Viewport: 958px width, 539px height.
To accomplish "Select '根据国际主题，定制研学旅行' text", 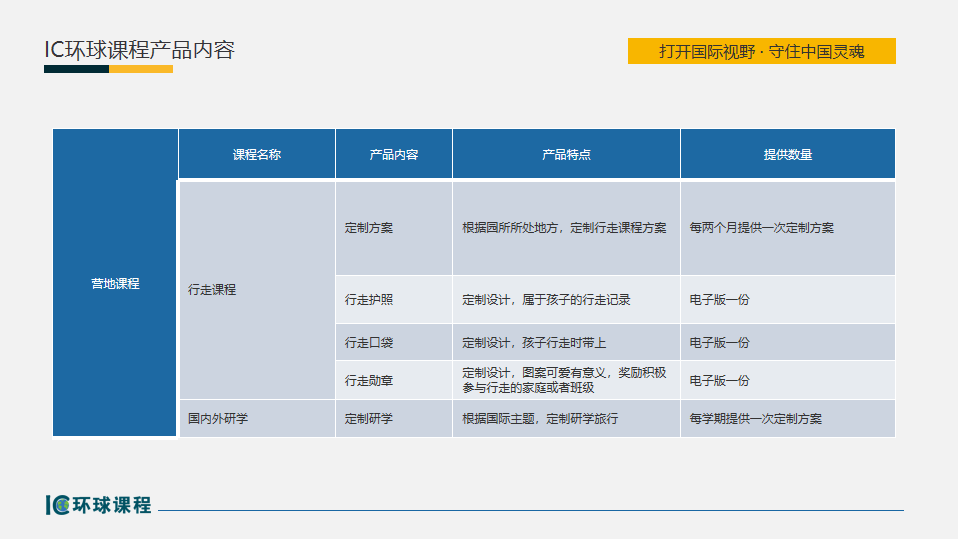I will [540, 419].
